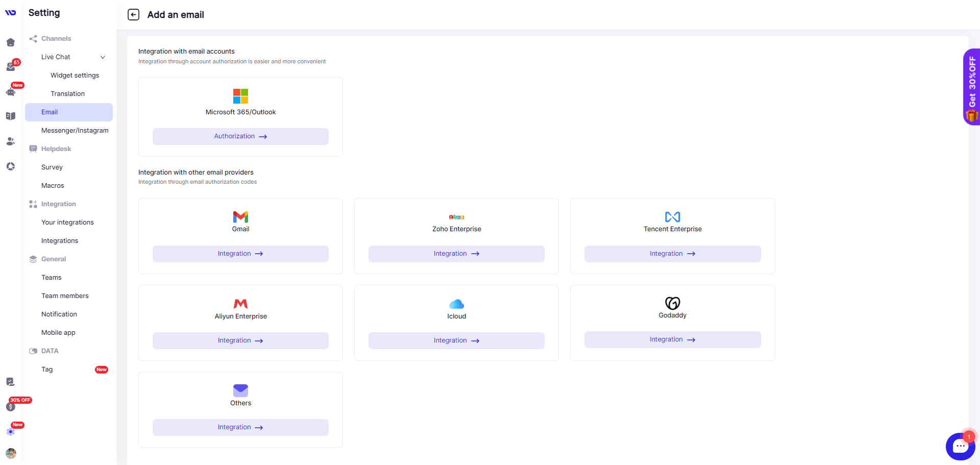The image size is (980, 465).
Task: Select Email in settings sidebar
Action: tap(69, 112)
